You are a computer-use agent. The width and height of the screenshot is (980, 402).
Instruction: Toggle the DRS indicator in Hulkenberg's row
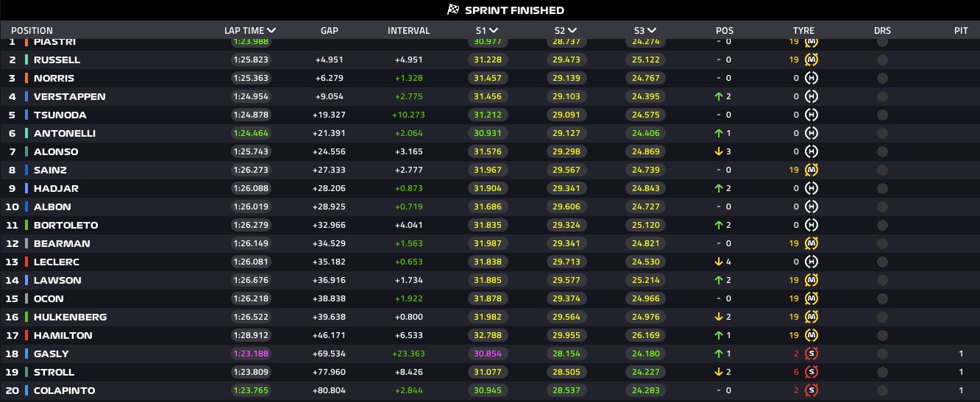(882, 317)
